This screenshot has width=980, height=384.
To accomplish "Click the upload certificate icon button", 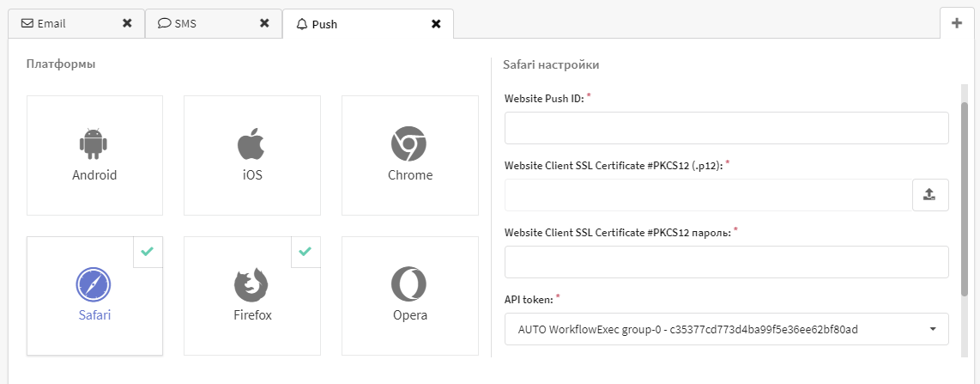I will pyautogui.click(x=930, y=195).
